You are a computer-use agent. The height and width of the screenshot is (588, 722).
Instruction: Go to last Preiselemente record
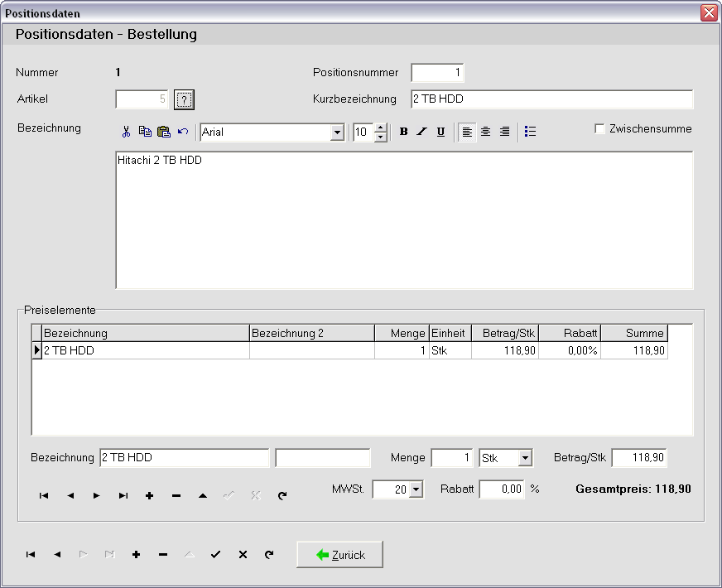[x=123, y=496]
